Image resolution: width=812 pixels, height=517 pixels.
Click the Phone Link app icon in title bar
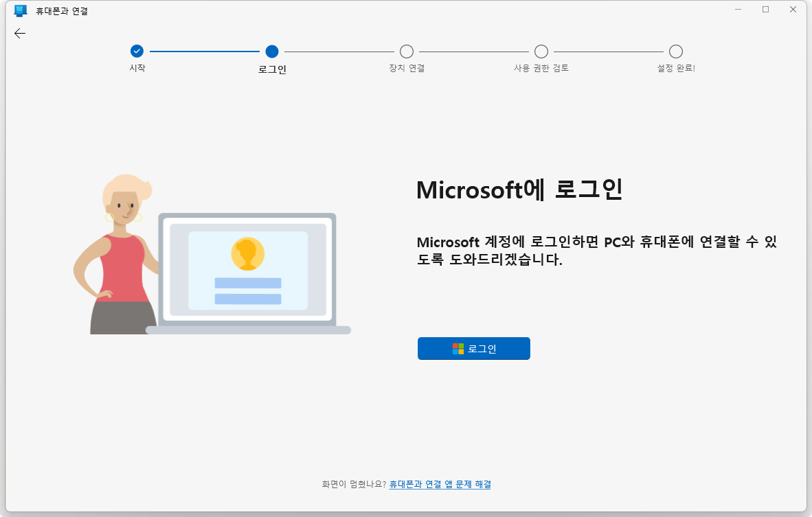tap(21, 10)
